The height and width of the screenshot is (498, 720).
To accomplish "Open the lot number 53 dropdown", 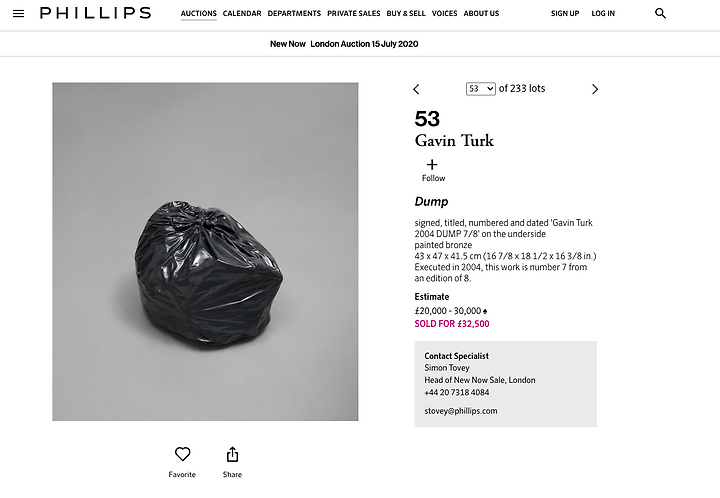I will click(481, 89).
